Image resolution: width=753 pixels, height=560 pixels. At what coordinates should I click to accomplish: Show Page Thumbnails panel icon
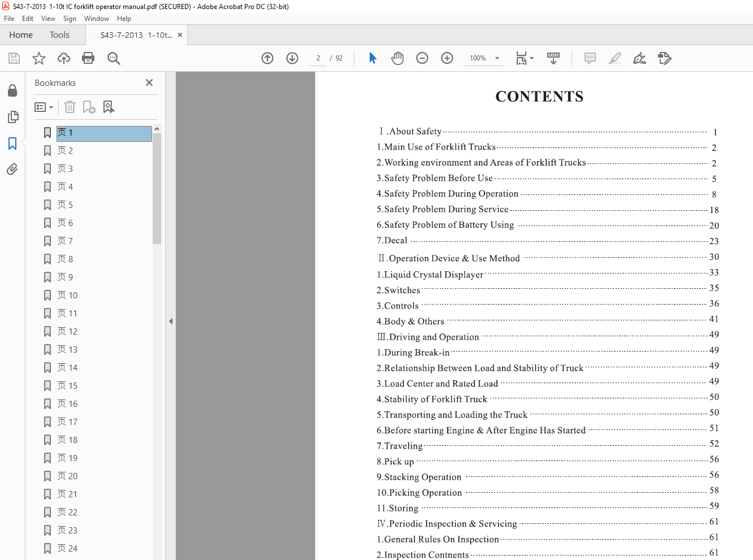(x=12, y=117)
